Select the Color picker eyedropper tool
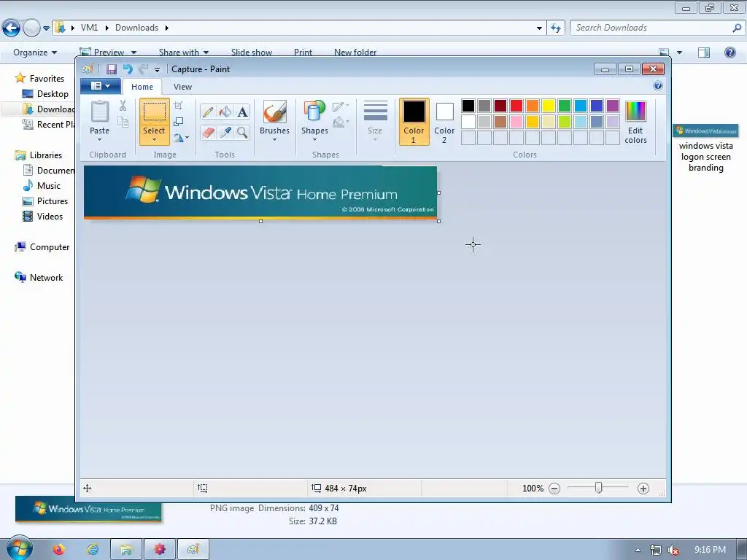 [225, 132]
